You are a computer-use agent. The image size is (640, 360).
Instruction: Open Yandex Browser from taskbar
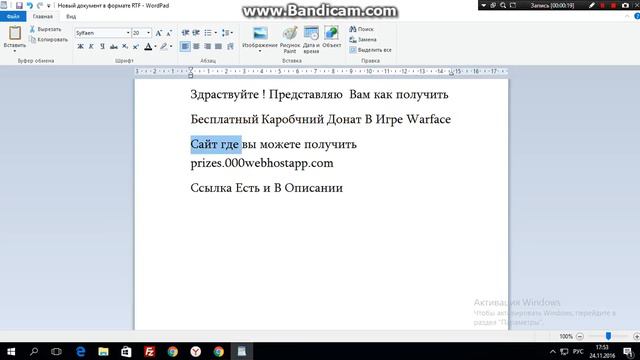(196, 351)
